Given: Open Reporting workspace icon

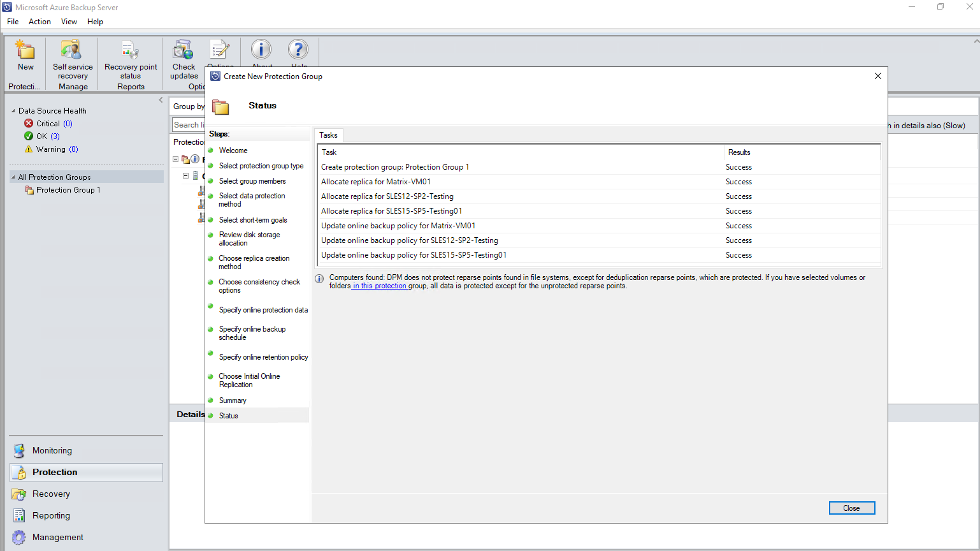Looking at the screenshot, I should point(19,515).
